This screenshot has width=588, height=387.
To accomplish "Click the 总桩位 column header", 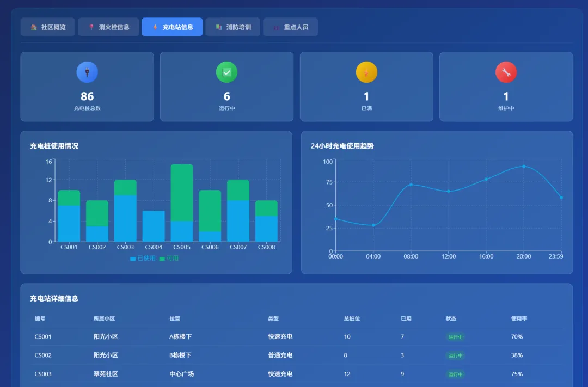I will point(352,318).
